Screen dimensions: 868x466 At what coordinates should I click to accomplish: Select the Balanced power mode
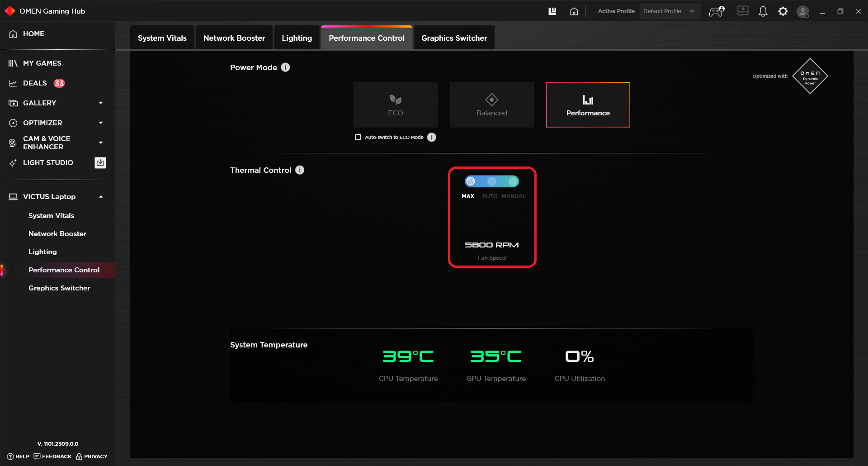pyautogui.click(x=491, y=105)
